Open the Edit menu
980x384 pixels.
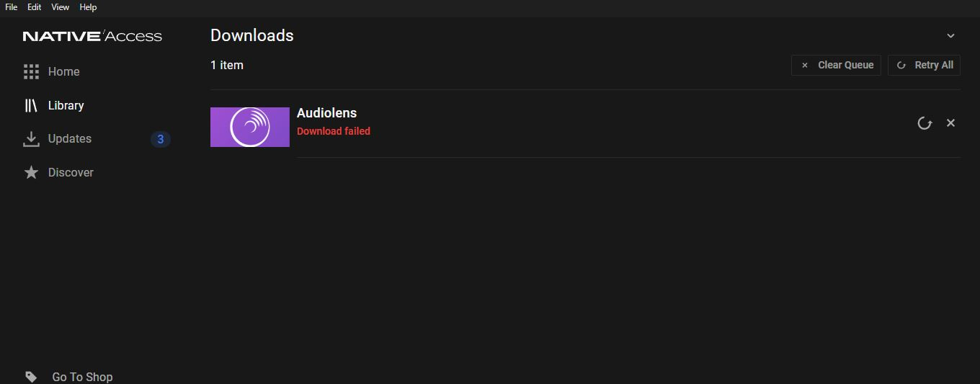click(x=34, y=7)
